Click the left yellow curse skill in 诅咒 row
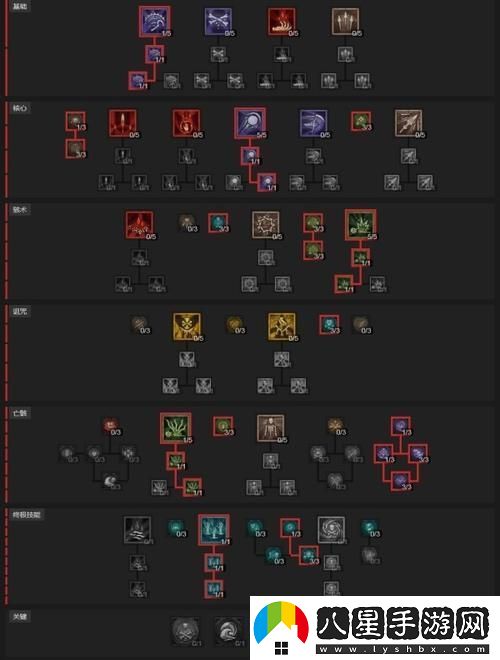The height and width of the screenshot is (660, 500). click(186, 326)
